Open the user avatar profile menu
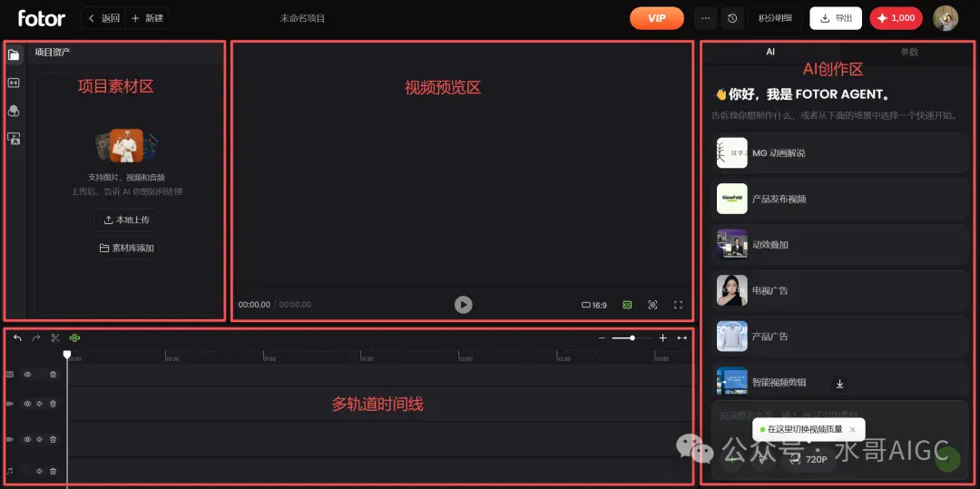 [946, 18]
